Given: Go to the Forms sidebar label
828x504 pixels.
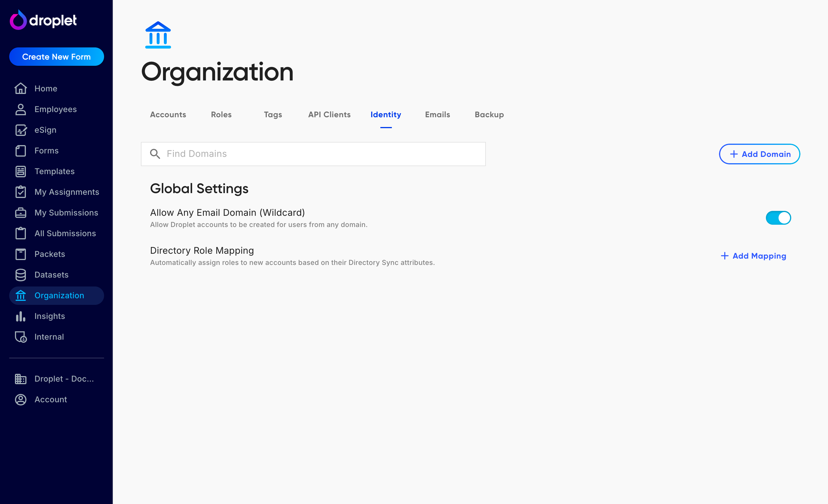Looking at the screenshot, I should pyautogui.click(x=46, y=151).
